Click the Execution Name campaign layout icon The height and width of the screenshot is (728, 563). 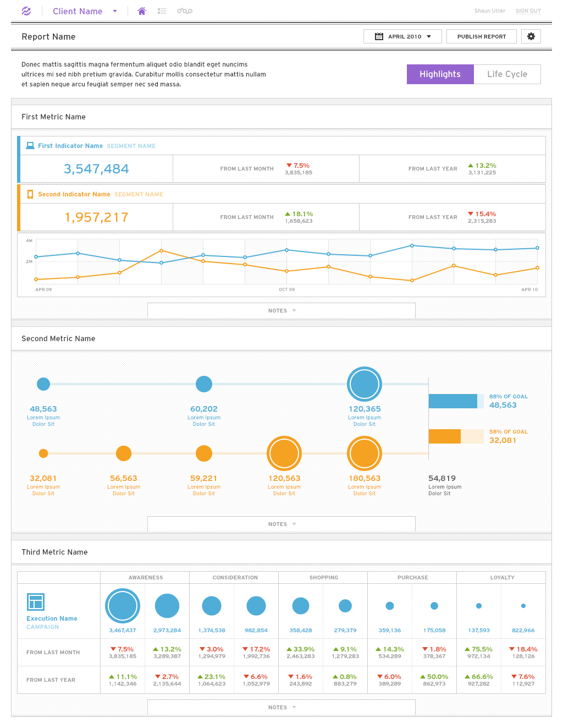36,602
